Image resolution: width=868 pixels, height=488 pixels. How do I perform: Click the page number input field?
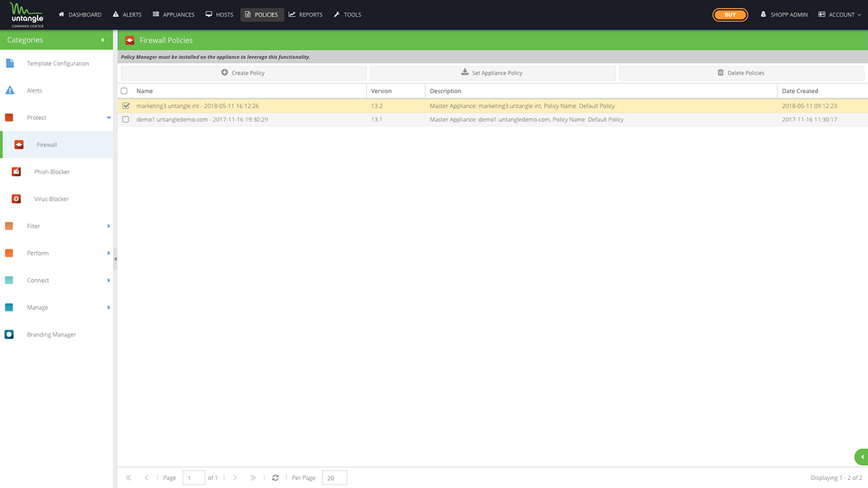(x=194, y=478)
